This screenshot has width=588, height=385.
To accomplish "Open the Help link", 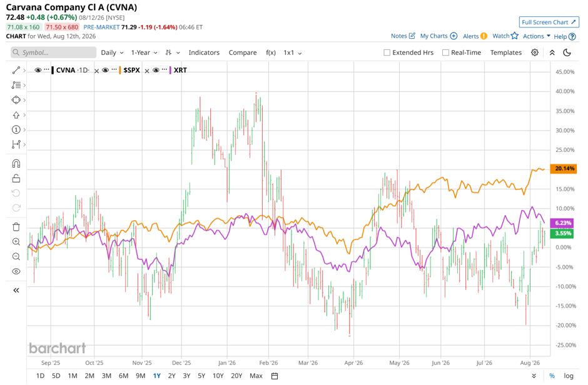I will (x=564, y=36).
